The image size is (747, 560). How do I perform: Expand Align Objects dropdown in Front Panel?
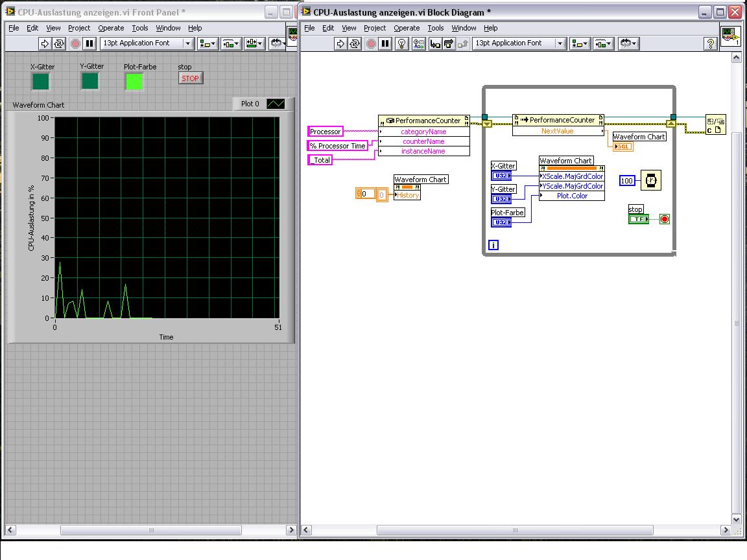208,43
